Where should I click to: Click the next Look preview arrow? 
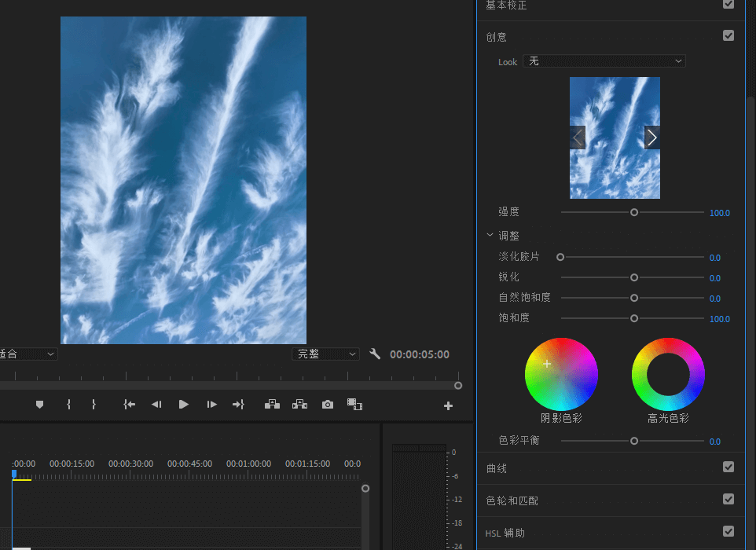pyautogui.click(x=652, y=137)
